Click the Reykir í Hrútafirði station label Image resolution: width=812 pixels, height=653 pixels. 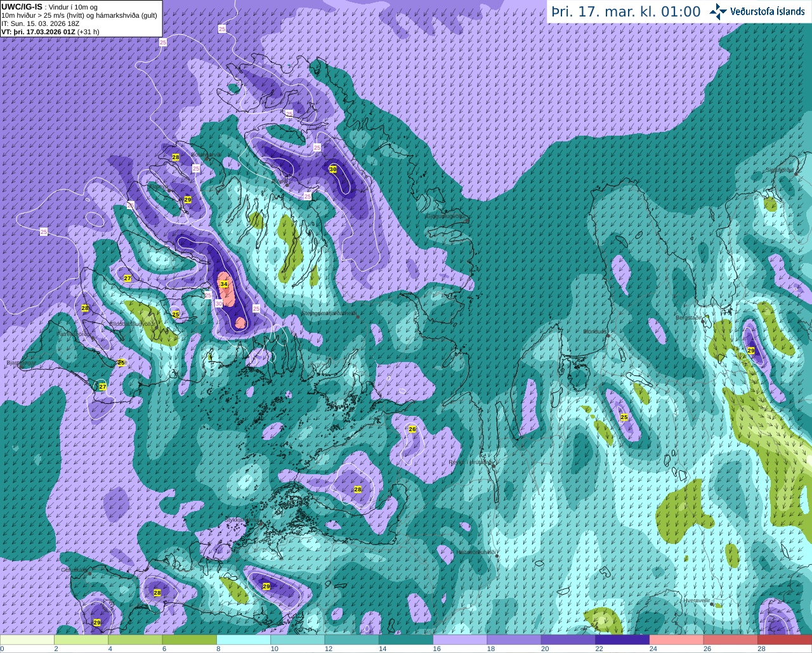[471, 462]
